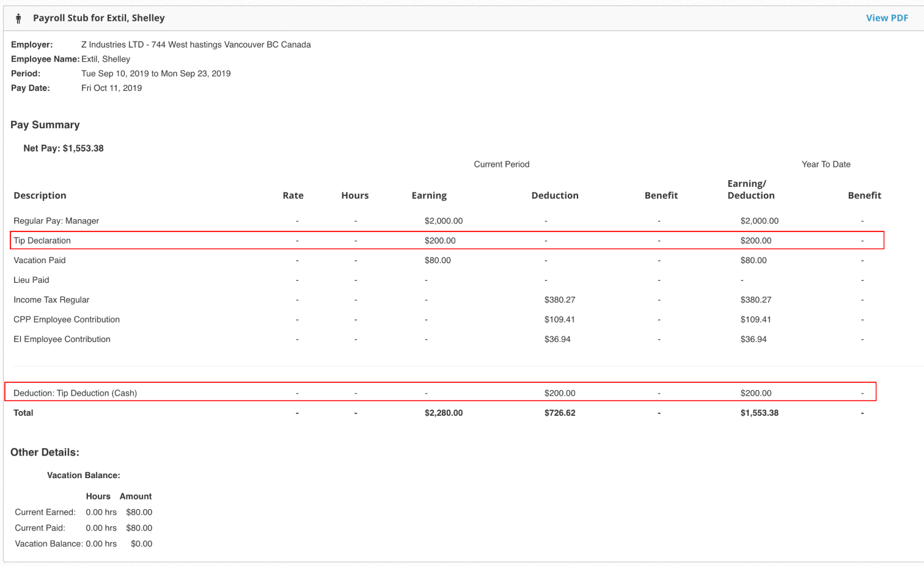Click the $109.41 current period CPP deduction
The width and height of the screenshot is (924, 566).
pos(560,319)
